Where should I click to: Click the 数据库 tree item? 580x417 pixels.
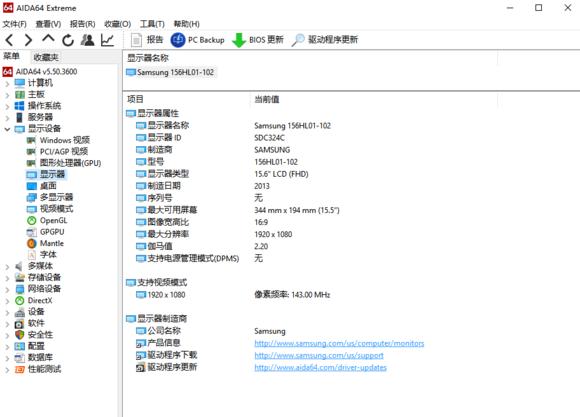34,358
